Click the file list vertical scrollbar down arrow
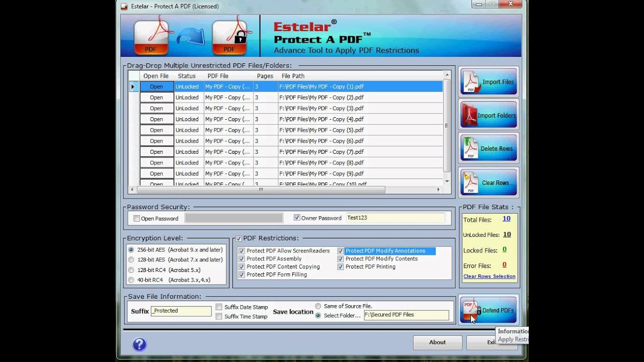The height and width of the screenshot is (362, 644). pos(447,181)
